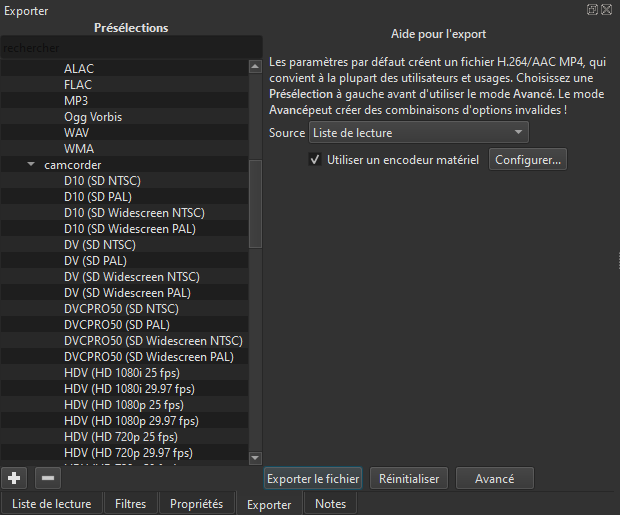Focus the rechercher preset search field
The width and height of the screenshot is (620, 515).
[131, 48]
